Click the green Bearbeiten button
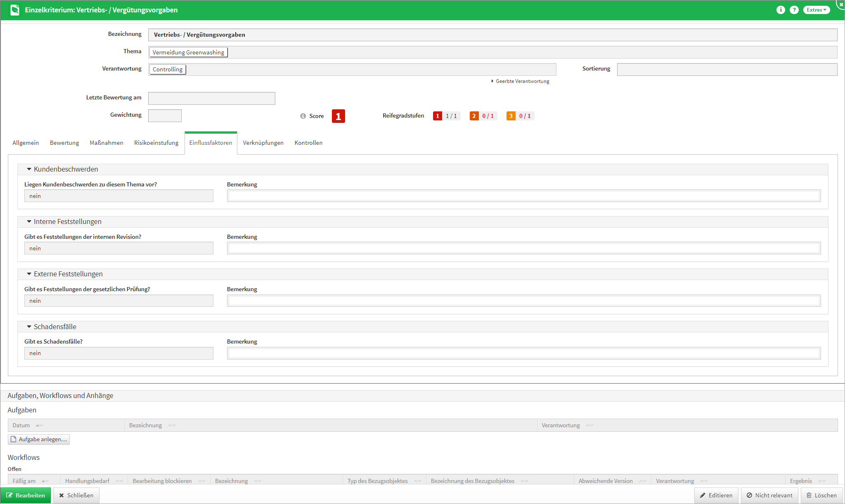This screenshot has height=504, width=845. pos(26,495)
